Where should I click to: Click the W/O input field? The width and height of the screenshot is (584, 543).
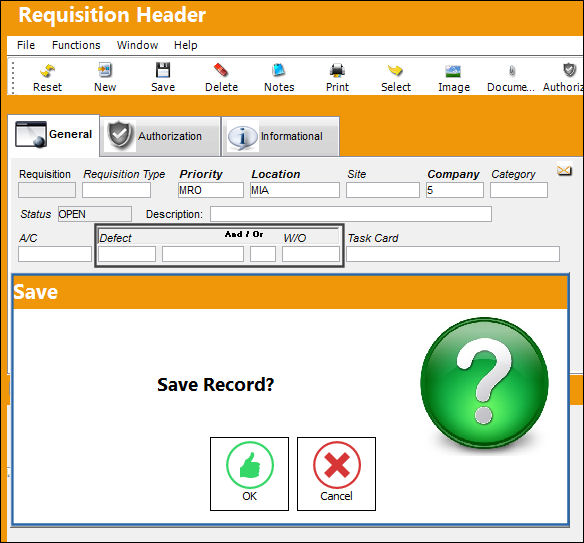311,254
